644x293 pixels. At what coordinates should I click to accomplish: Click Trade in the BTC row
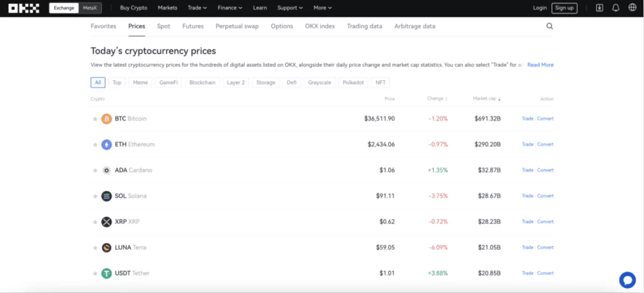pos(527,119)
